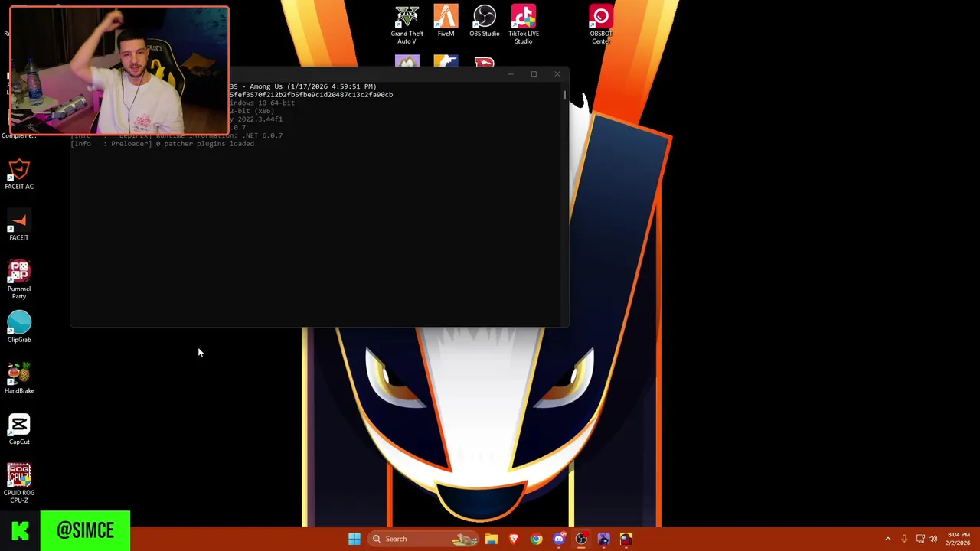
Task: Click the '0 patcher plugins loaded' console line
Action: [x=162, y=144]
